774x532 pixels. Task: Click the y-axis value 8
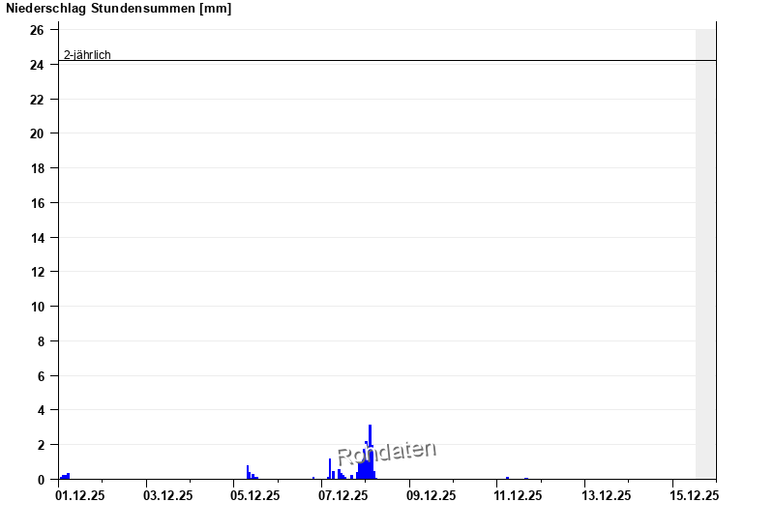[x=41, y=341]
